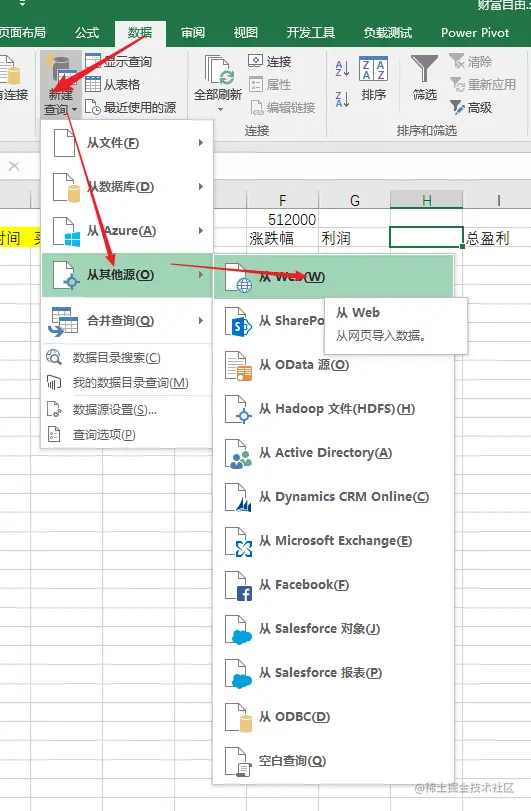Viewport: 531px width, 811px height.
Task: Choose 从 Web(W) in the submenu
Action: [333, 277]
